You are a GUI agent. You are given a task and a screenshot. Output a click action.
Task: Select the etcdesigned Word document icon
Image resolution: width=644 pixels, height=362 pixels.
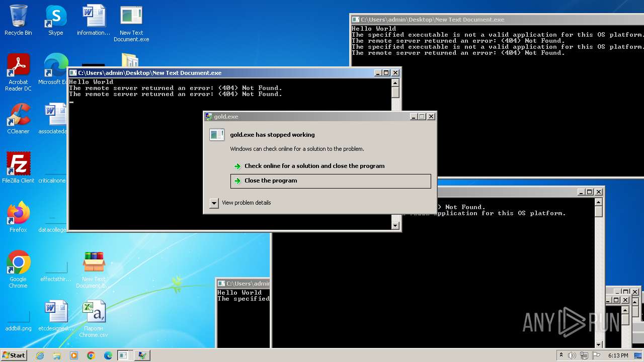pos(56,316)
